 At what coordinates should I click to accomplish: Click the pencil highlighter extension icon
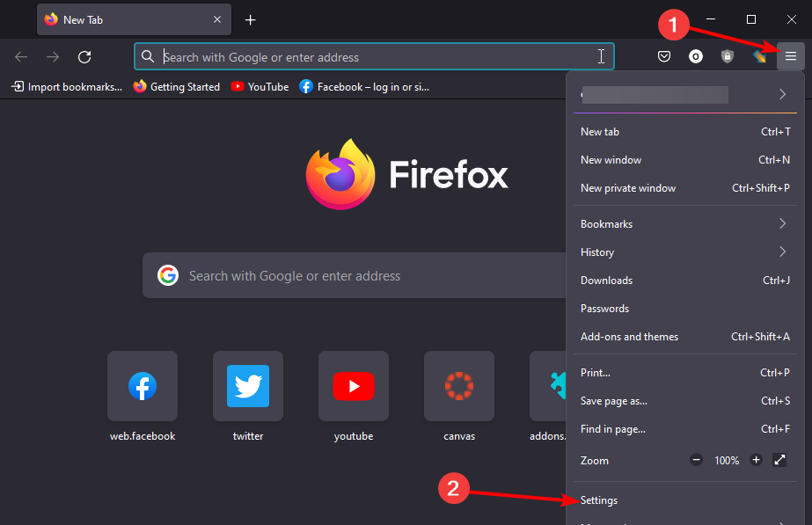tap(759, 56)
